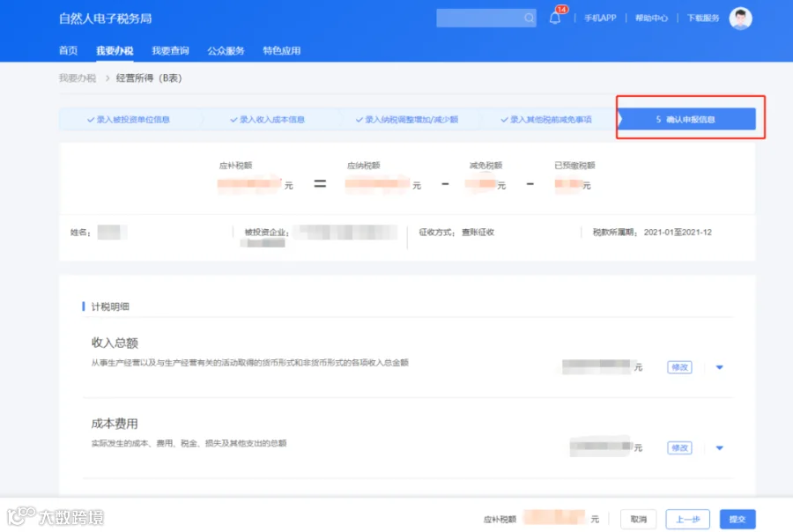Click the 自然人电子税务局 title
Viewport: 793px width, 532px height.
[105, 18]
